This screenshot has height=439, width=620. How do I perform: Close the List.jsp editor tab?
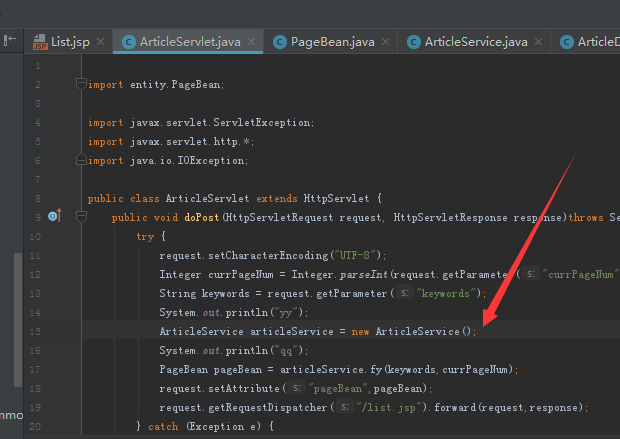click(99, 42)
